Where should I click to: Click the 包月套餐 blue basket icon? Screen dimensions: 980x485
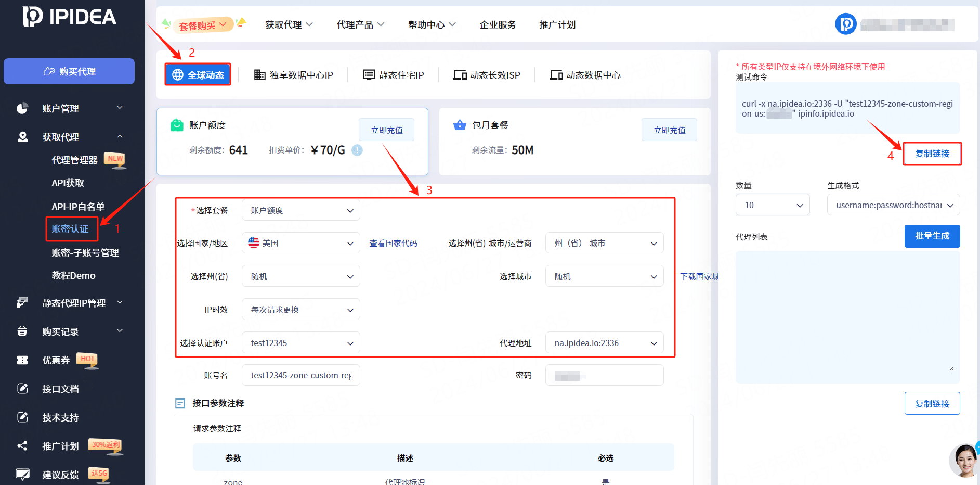click(460, 125)
